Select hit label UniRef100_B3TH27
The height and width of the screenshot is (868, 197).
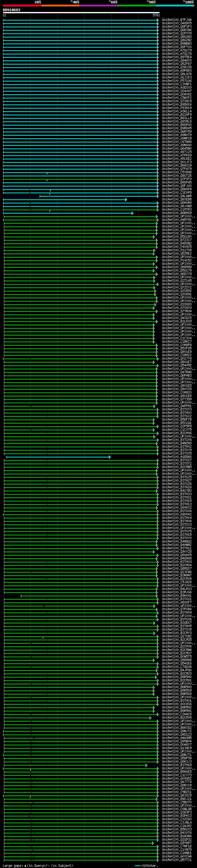click(176, 481)
